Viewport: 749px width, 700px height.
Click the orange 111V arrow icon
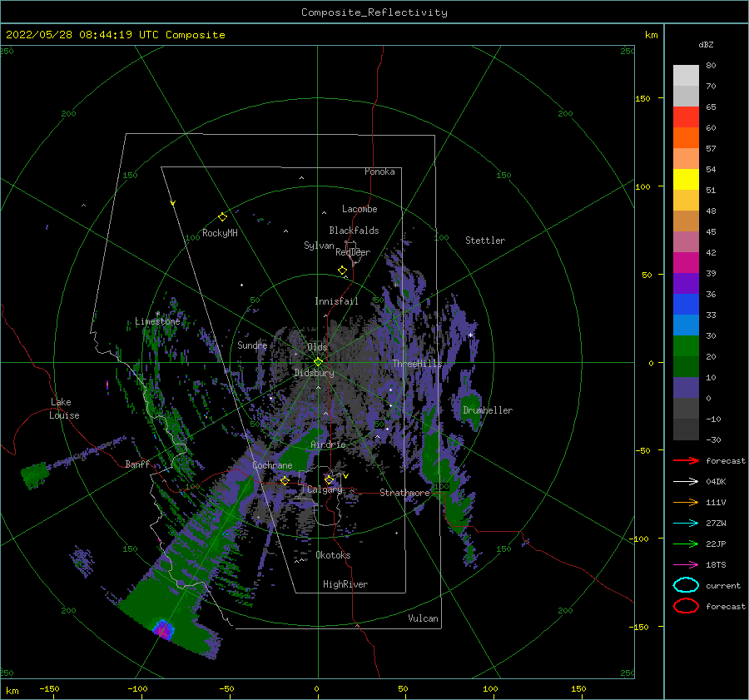686,502
